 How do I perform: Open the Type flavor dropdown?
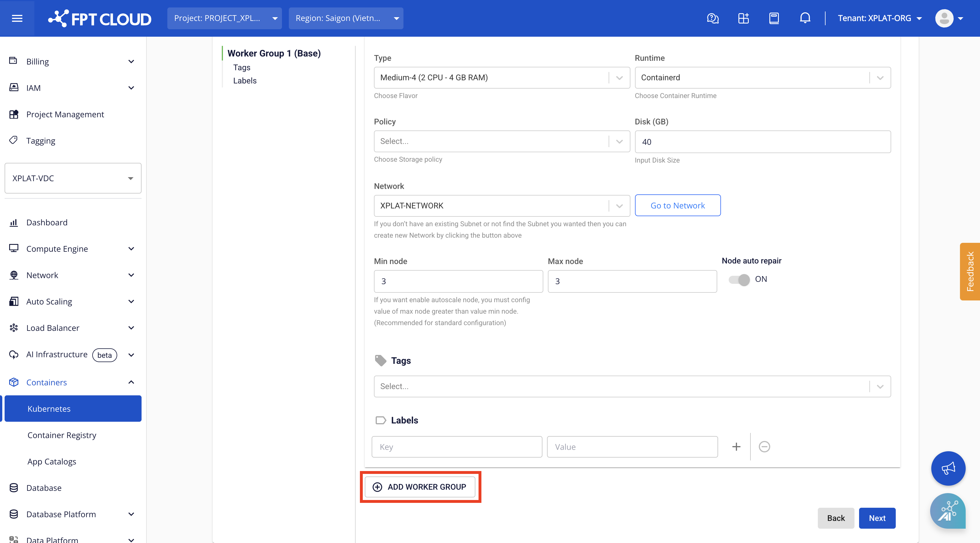[x=501, y=78]
